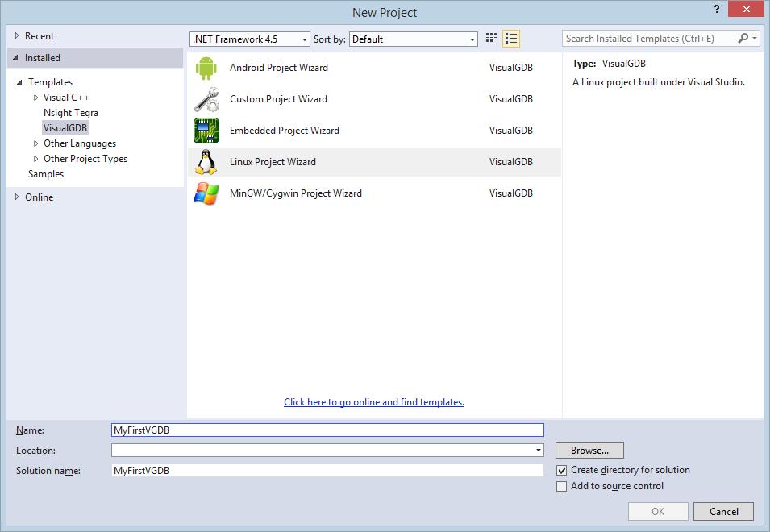This screenshot has height=532, width=770.
Task: Toggle Create directory for solution checkbox
Action: (x=561, y=470)
